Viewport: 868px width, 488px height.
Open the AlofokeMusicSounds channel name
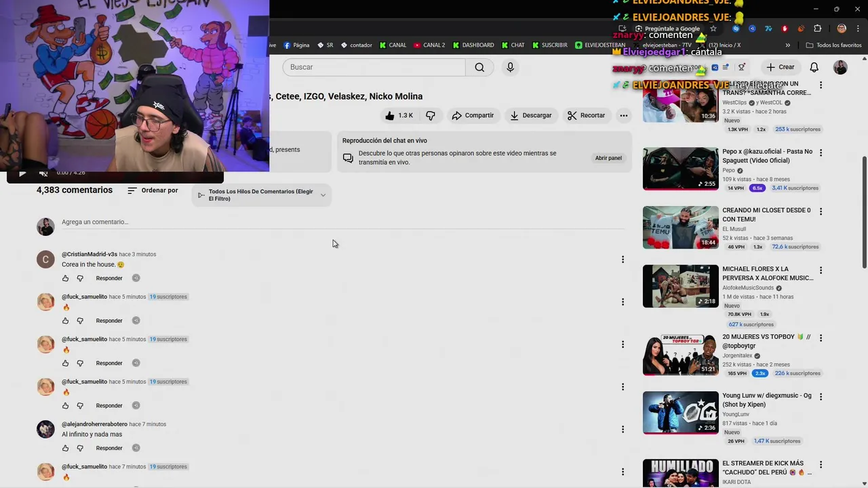pyautogui.click(x=748, y=288)
